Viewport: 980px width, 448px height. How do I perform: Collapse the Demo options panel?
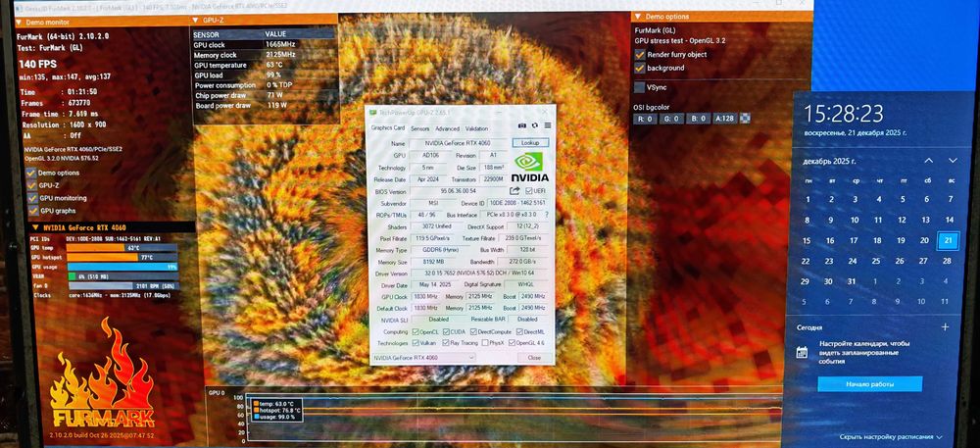pos(638,17)
